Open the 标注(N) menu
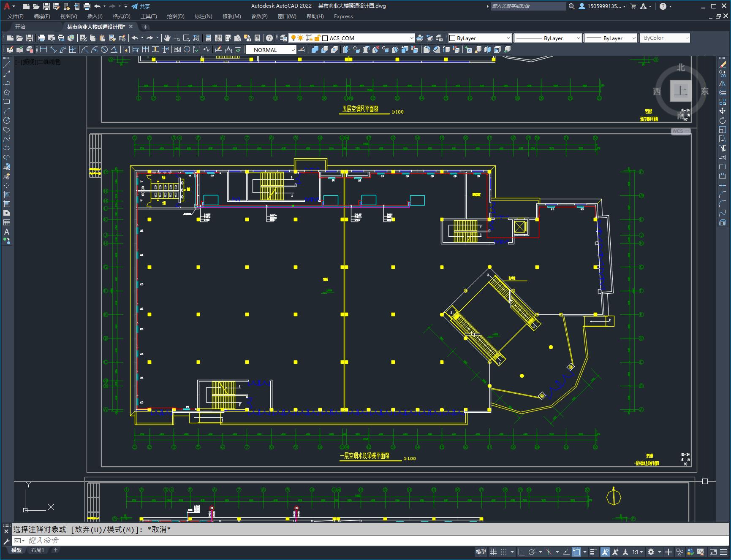The width and height of the screenshot is (731, 560). pyautogui.click(x=203, y=16)
